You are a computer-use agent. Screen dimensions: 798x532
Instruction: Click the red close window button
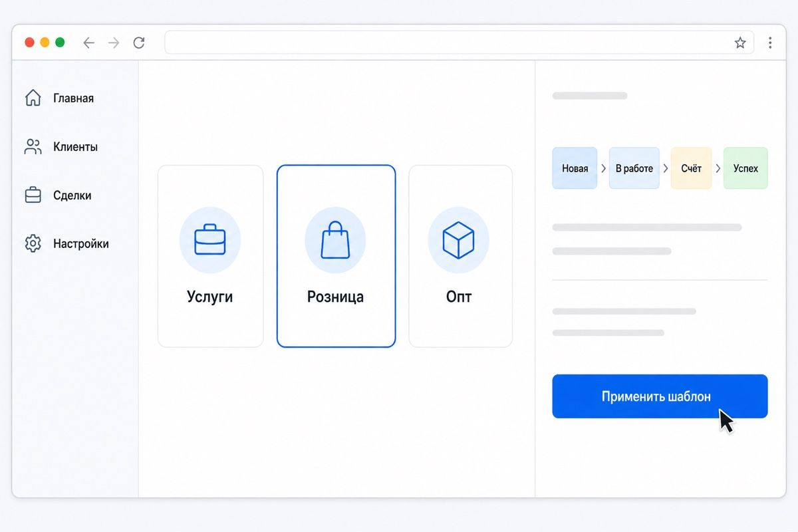29,43
